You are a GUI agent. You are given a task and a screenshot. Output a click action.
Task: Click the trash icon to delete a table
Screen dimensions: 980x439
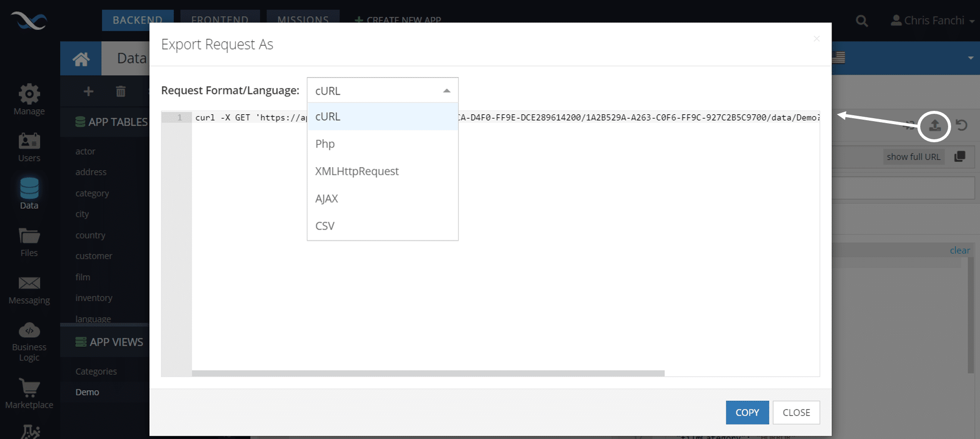coord(121,91)
